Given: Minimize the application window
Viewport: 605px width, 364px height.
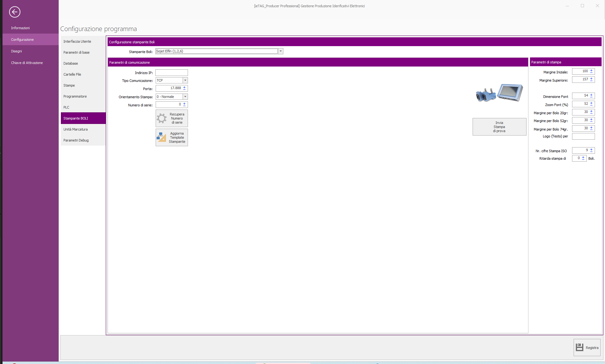Looking at the screenshot, I should point(567,6).
